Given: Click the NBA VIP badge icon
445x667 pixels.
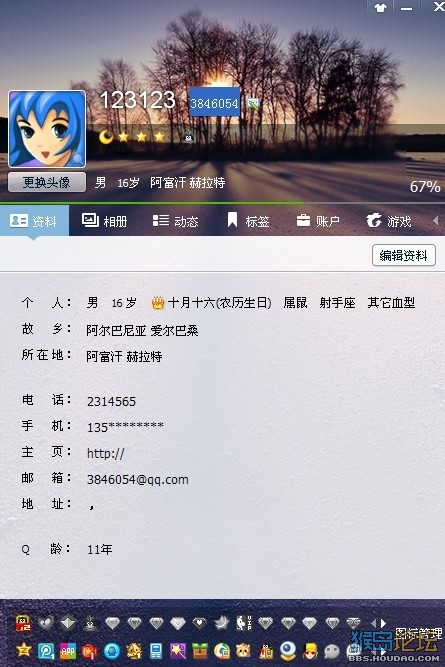Looking at the screenshot, I should [244, 623].
